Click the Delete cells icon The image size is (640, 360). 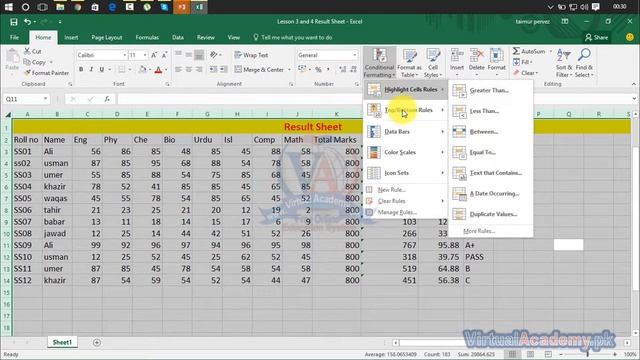pos(476,55)
